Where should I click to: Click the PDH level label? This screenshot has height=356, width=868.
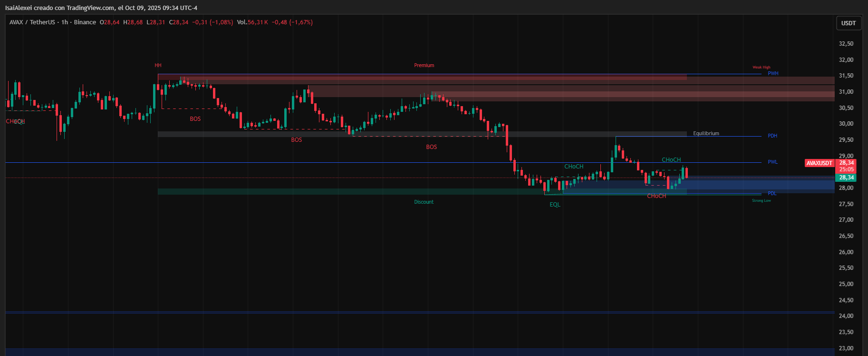click(772, 136)
